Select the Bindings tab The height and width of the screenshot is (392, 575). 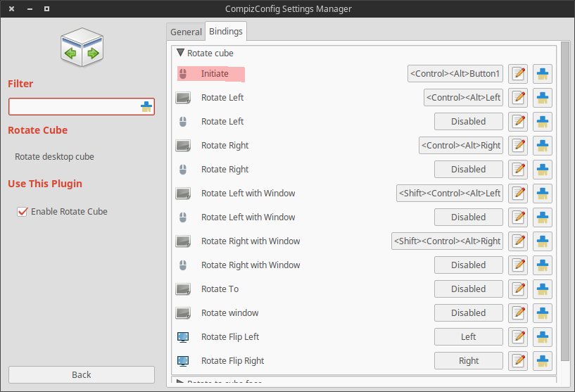coord(226,31)
